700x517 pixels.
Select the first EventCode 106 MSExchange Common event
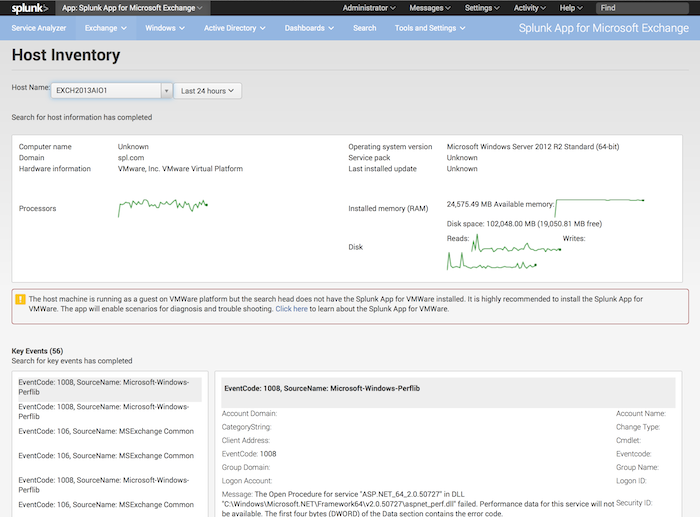(x=107, y=431)
